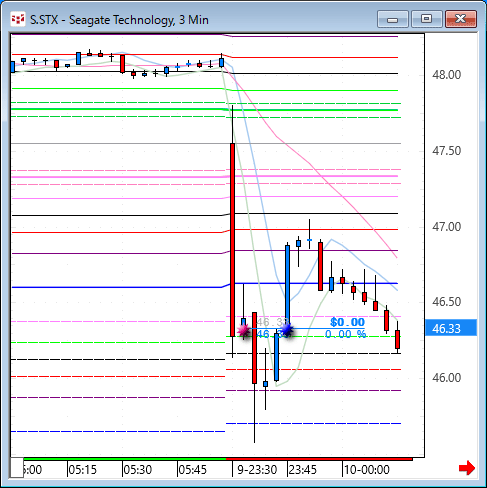The image size is (487, 488).
Task: Click the 48.00 price axis label
Action: 447,75
